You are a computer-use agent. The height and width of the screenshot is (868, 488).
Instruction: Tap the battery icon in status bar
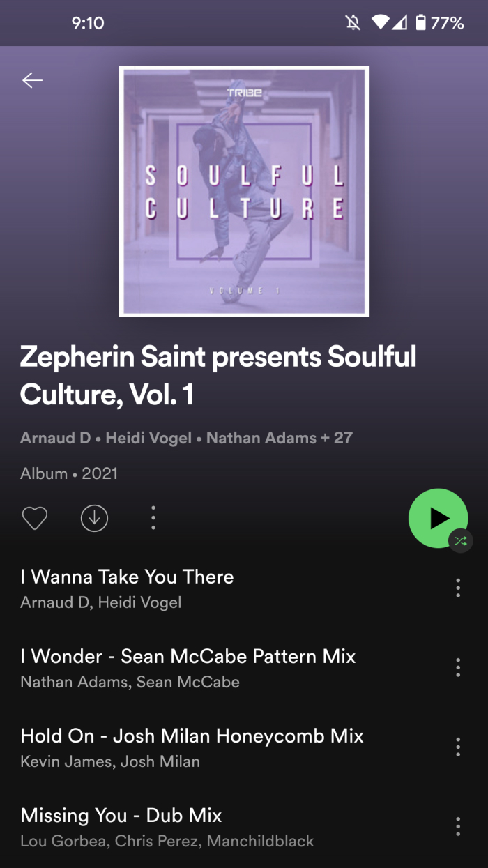tap(420, 23)
